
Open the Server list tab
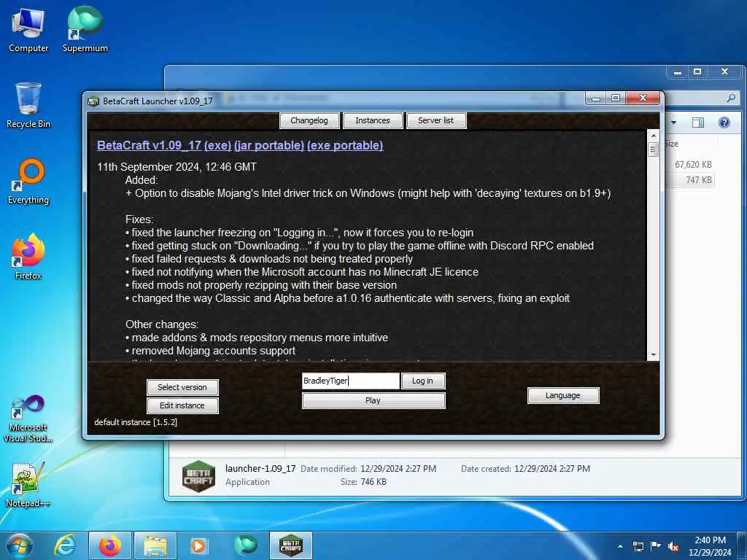pos(436,120)
